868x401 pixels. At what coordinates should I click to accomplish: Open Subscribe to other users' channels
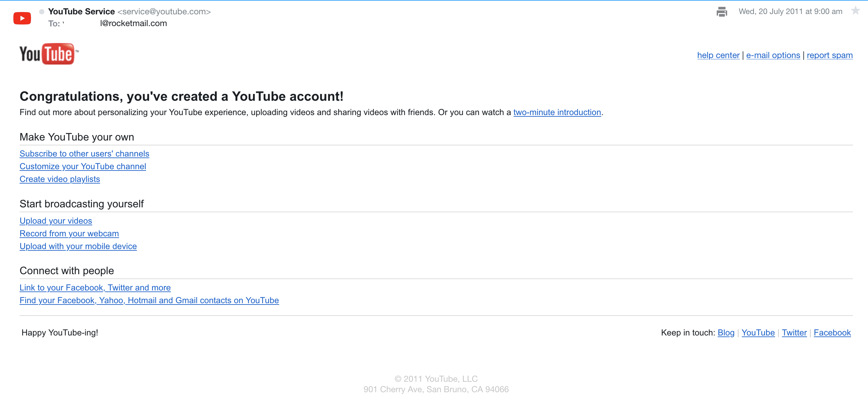[84, 154]
